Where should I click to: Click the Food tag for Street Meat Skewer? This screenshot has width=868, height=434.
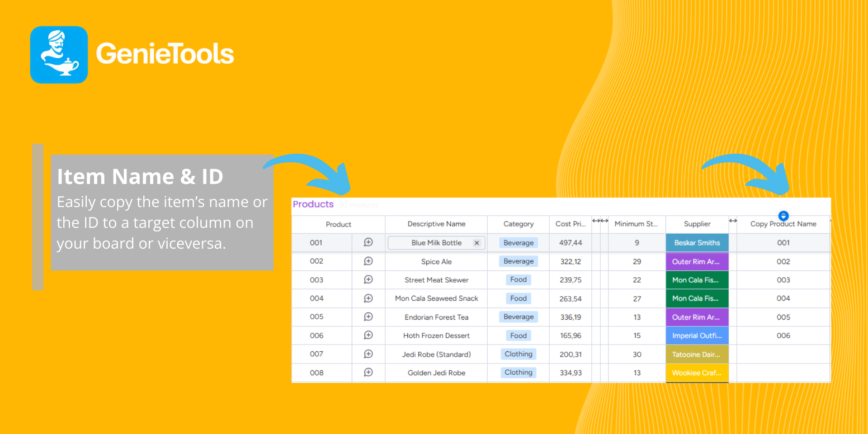518,279
